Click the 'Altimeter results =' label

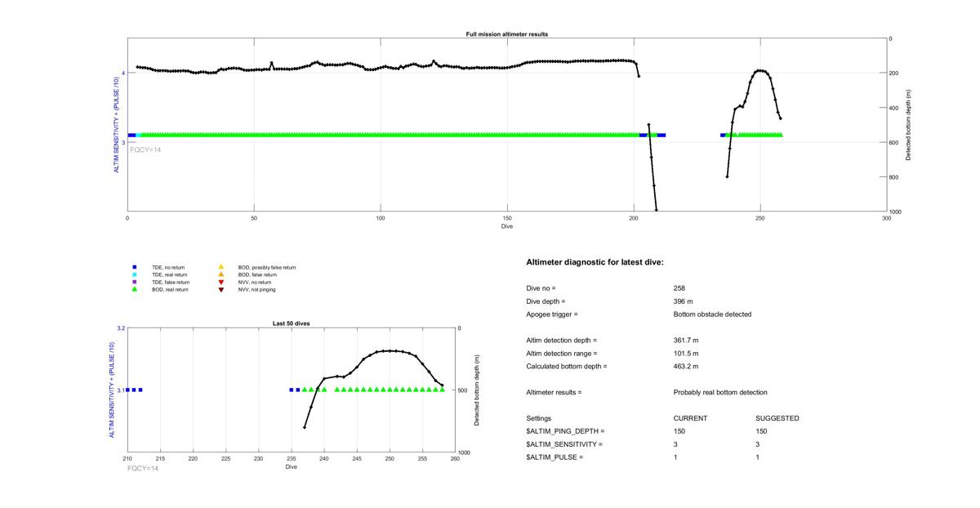(x=555, y=393)
